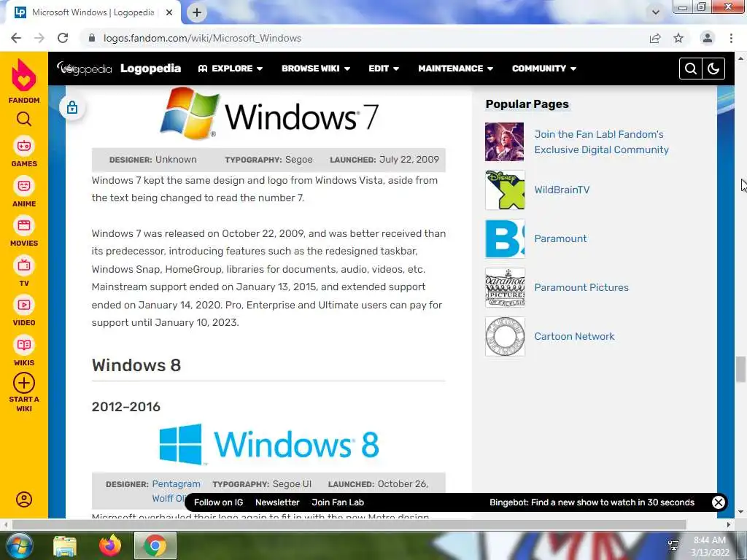Go forward with browser forward arrow
This screenshot has width=747, height=560.
tap(39, 38)
